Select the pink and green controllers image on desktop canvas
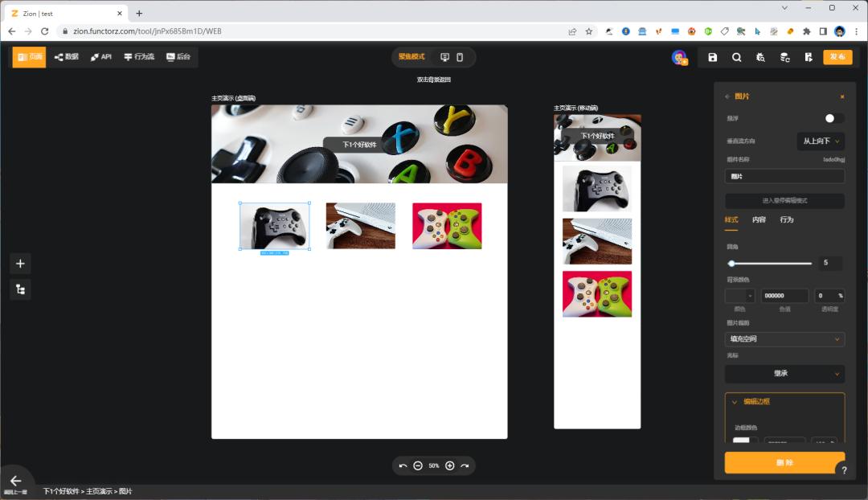This screenshot has width=868, height=500. [x=447, y=226]
